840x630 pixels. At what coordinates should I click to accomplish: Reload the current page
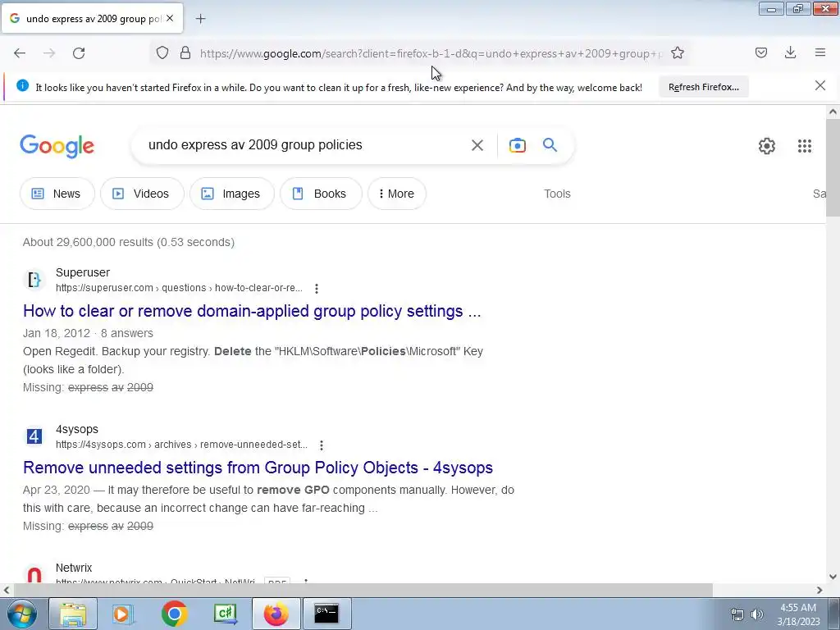79,53
